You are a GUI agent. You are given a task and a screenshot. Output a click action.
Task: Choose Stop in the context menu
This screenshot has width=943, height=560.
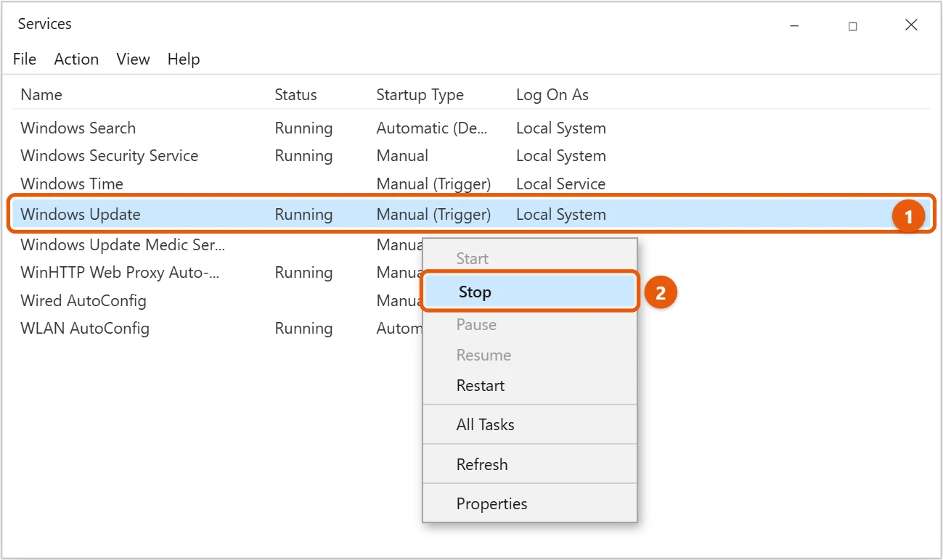click(530, 292)
